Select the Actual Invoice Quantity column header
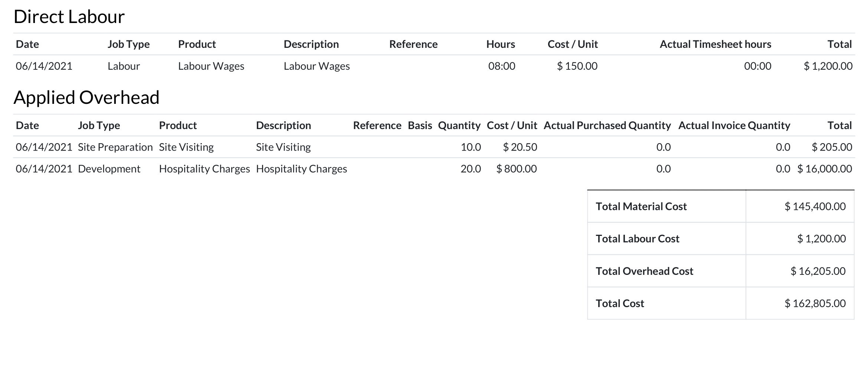 tap(734, 125)
